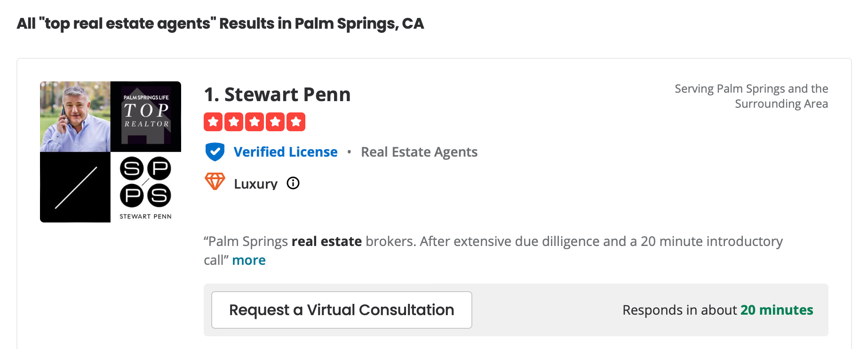
Task: Click Request a Virtual Consultation button
Action: point(342,310)
